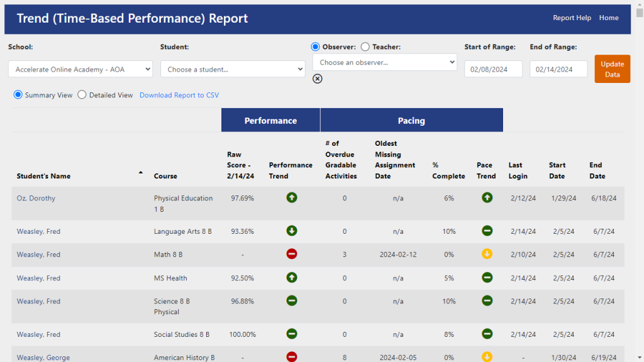Expand the Choose an observer dropdown
The height and width of the screenshot is (362, 644).
click(x=385, y=62)
